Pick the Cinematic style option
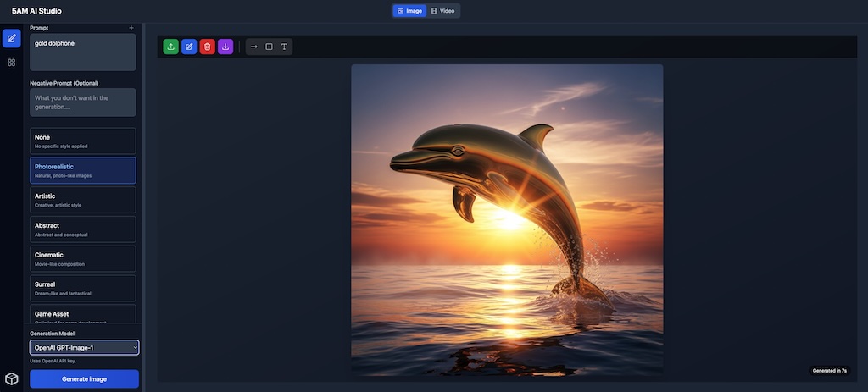Image resolution: width=868 pixels, height=392 pixels. point(83,259)
